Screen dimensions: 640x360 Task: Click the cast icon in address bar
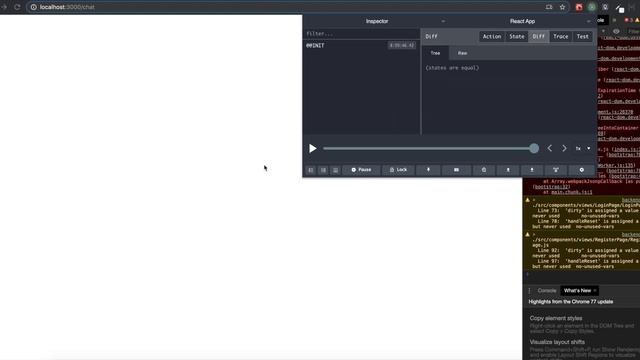(x=549, y=7)
